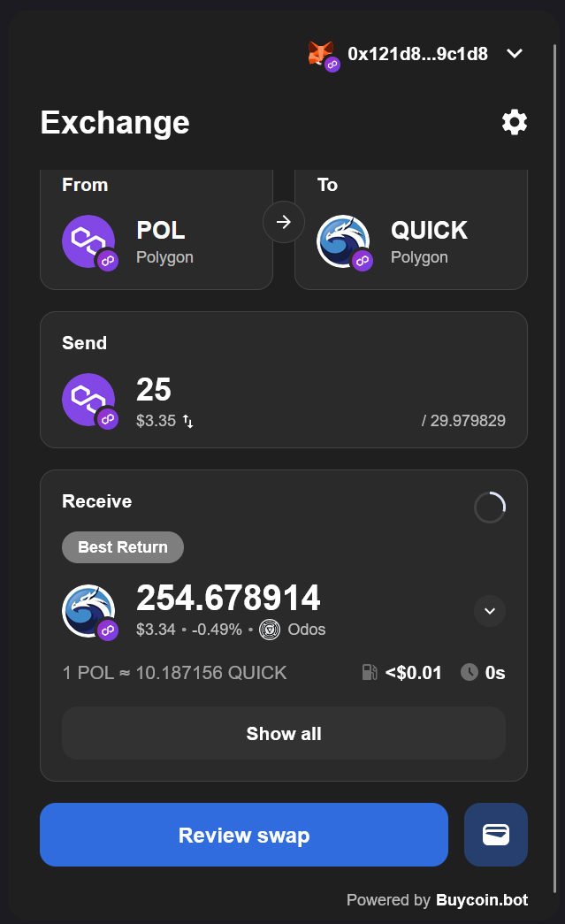
Task: Select the From token POL card
Action: [x=157, y=232]
